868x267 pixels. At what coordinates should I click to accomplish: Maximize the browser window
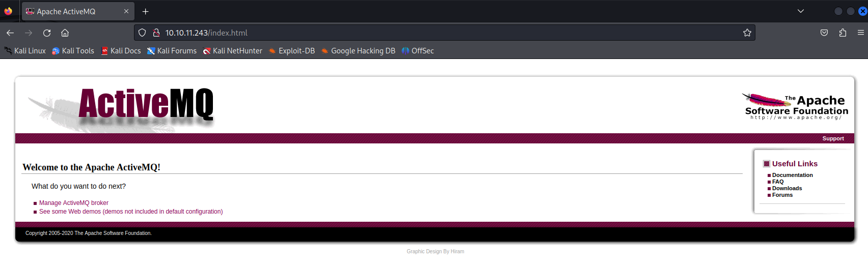850,11
